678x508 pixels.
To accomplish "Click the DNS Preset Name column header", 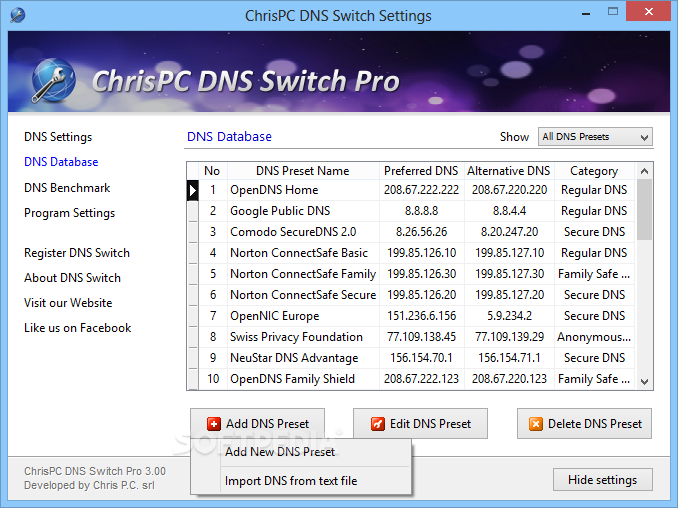I will (x=303, y=171).
